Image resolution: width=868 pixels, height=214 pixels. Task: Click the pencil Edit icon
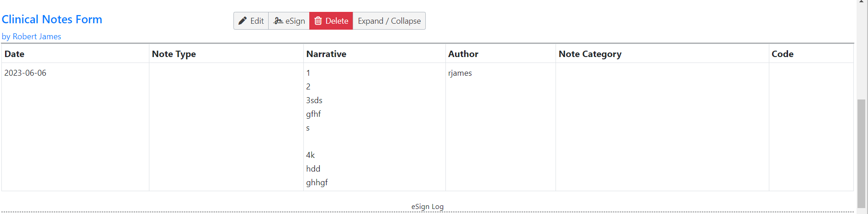(x=243, y=21)
